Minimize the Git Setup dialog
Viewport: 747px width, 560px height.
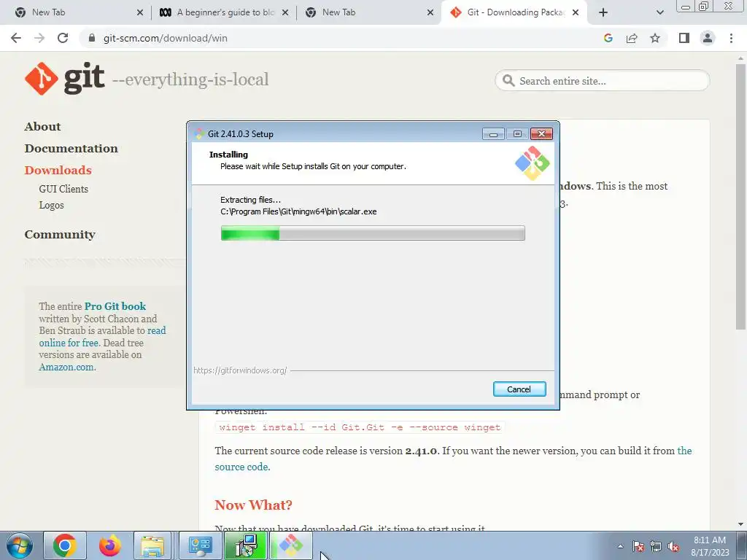493,134
